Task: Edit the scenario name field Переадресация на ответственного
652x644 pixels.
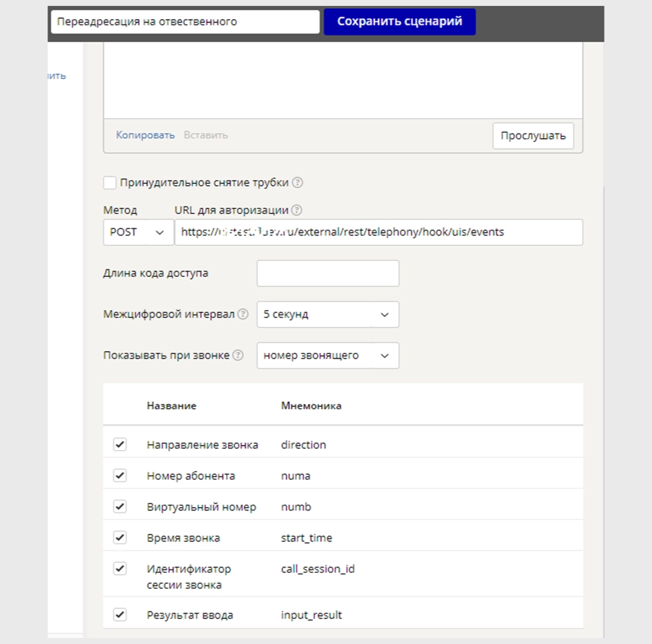Action: [x=185, y=21]
